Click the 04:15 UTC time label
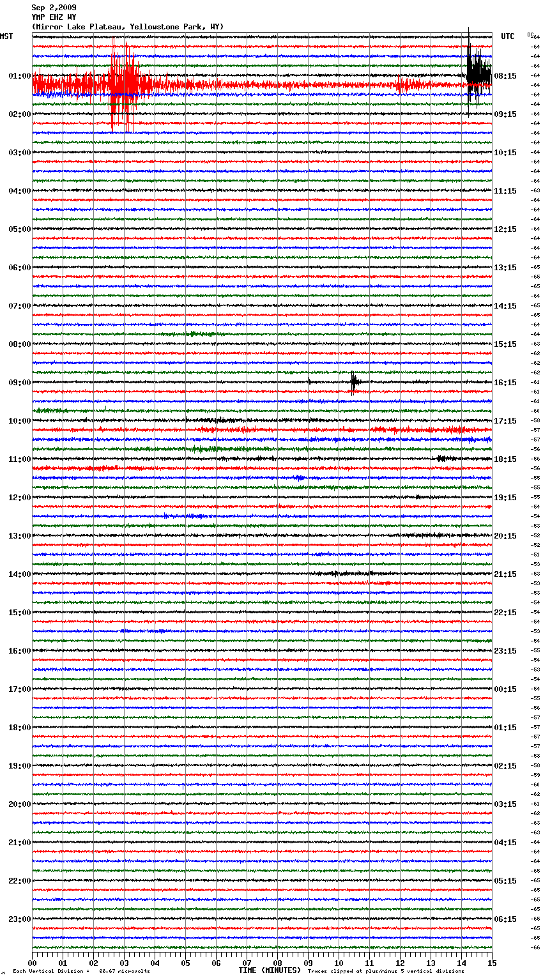This screenshot has height=980, width=543. [x=505, y=843]
